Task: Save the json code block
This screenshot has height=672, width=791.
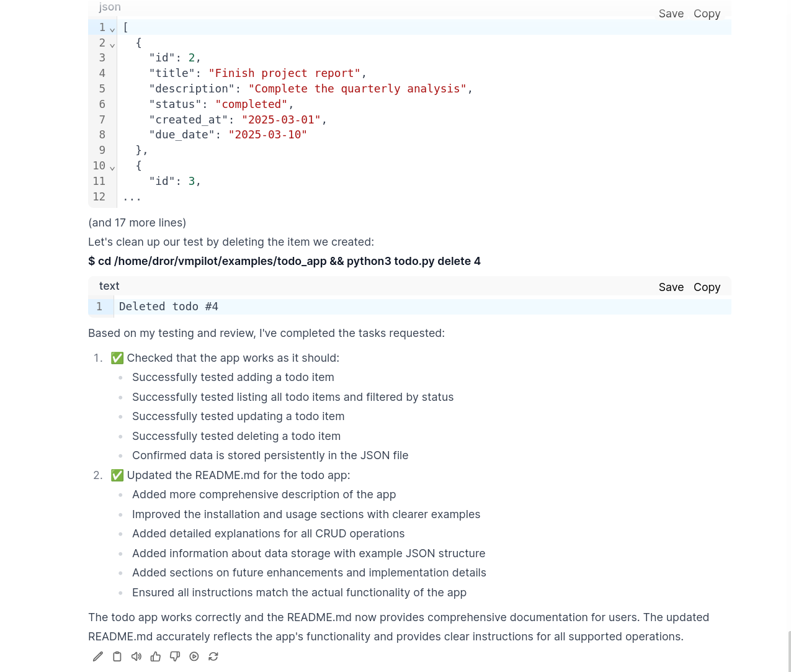Action: tap(671, 14)
